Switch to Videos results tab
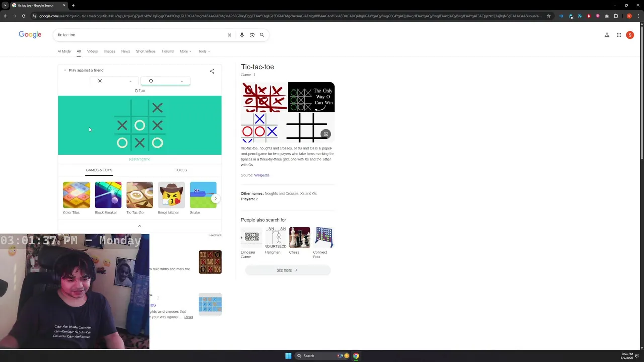The image size is (644, 362). 92,51
